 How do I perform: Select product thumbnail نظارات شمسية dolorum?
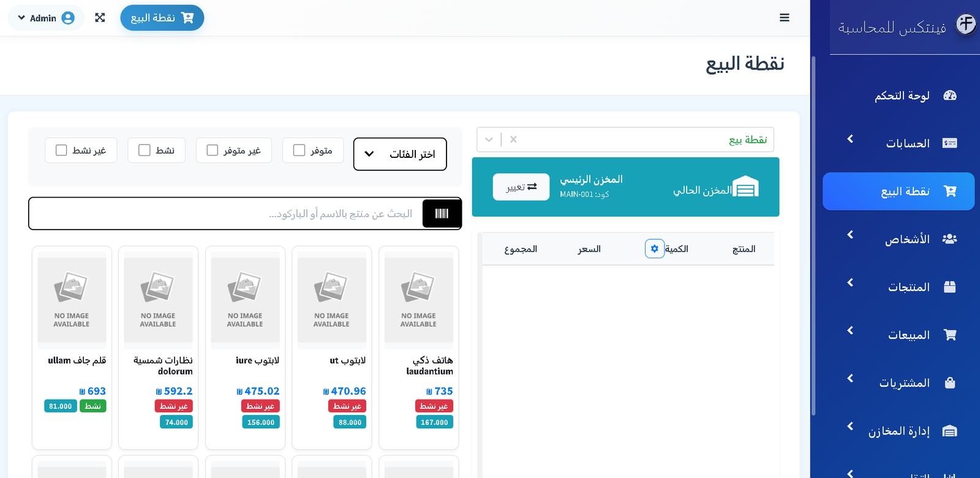pyautogui.click(x=158, y=299)
